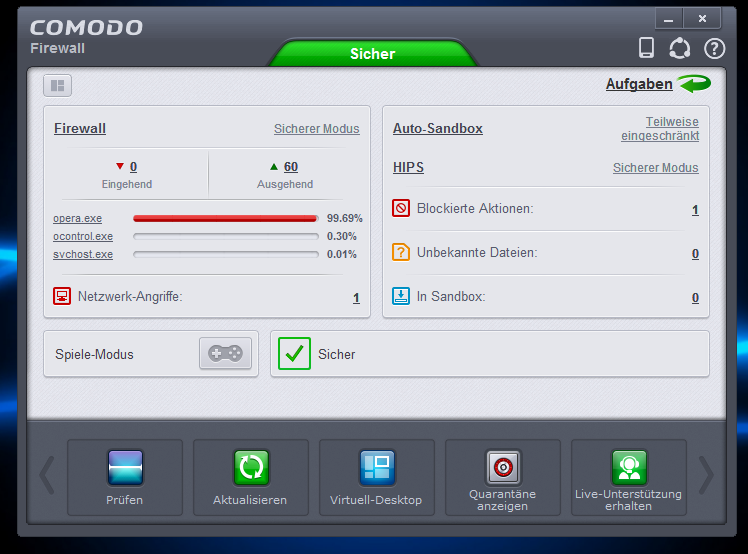This screenshot has height=554, width=748.
Task: Click the 0.01% traffic value
Action: pos(342,254)
